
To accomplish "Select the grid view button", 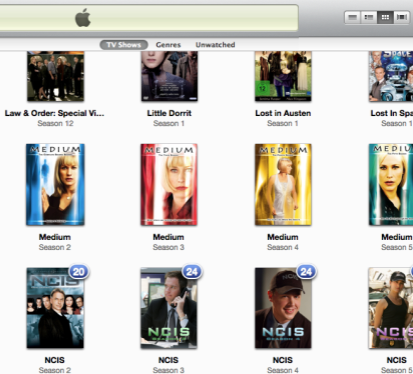I will pyautogui.click(x=385, y=17).
